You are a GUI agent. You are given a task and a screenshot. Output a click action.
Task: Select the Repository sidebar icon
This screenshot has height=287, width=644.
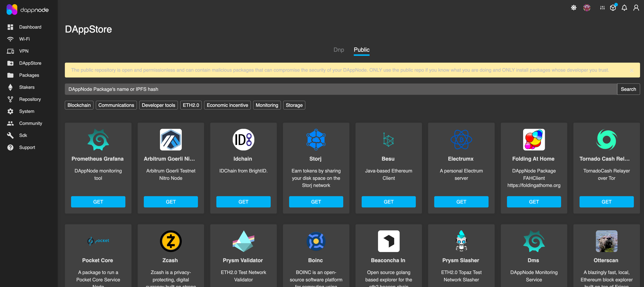click(x=10, y=99)
